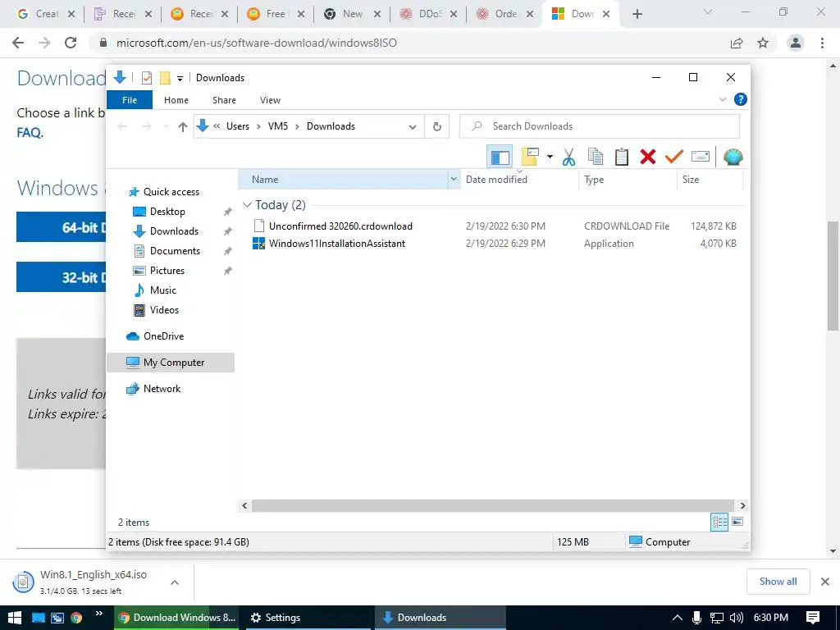
Task: Open the View ribbon tab
Action: click(x=270, y=100)
